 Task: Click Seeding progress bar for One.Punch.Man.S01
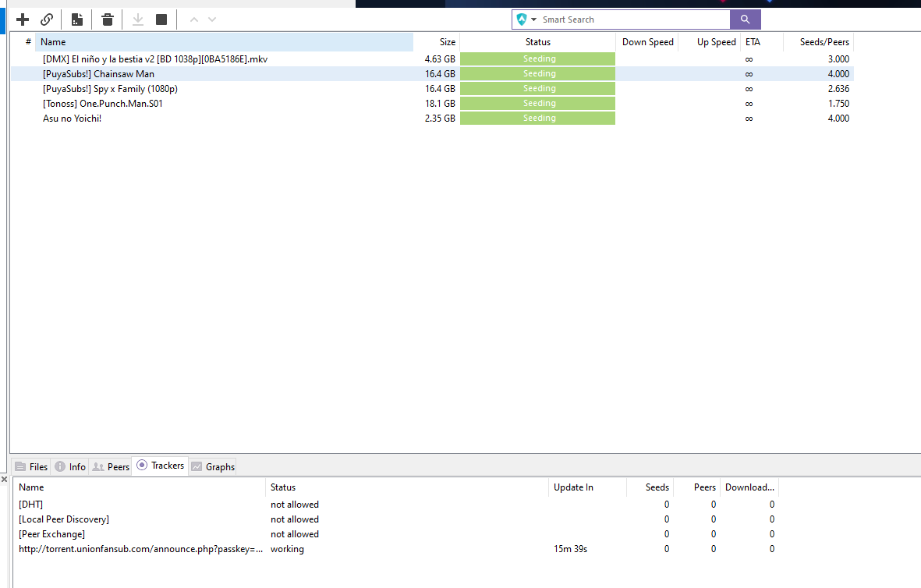point(537,104)
